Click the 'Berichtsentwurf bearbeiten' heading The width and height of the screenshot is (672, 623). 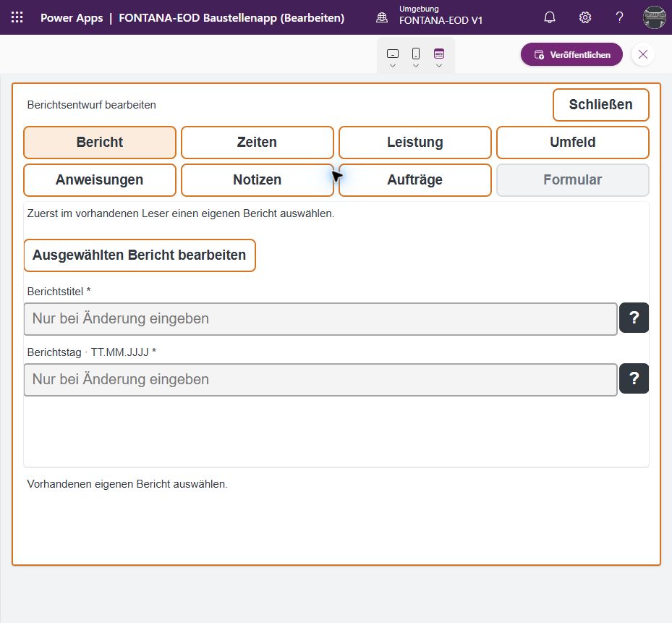92,105
